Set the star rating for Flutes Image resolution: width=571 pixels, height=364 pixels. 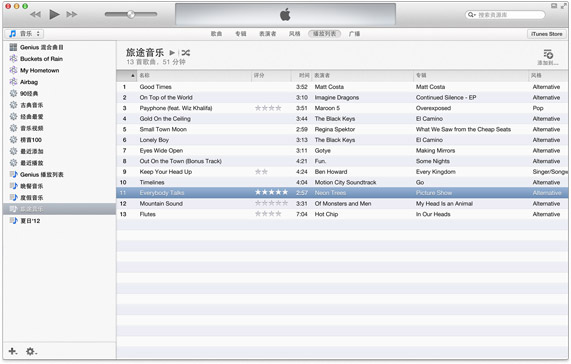(x=268, y=214)
